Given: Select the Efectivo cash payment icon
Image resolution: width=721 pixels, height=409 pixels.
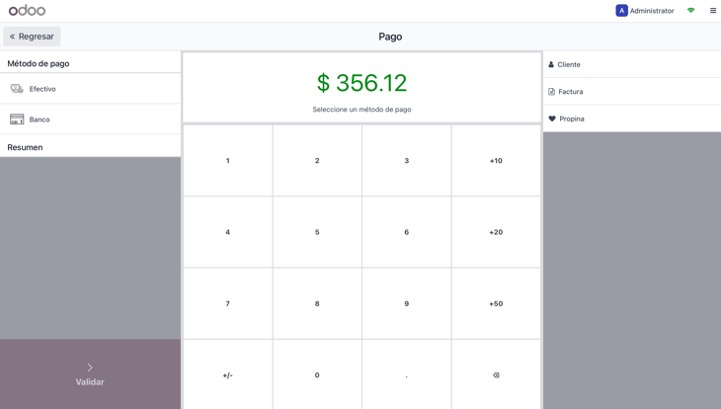Looking at the screenshot, I should click(x=17, y=89).
